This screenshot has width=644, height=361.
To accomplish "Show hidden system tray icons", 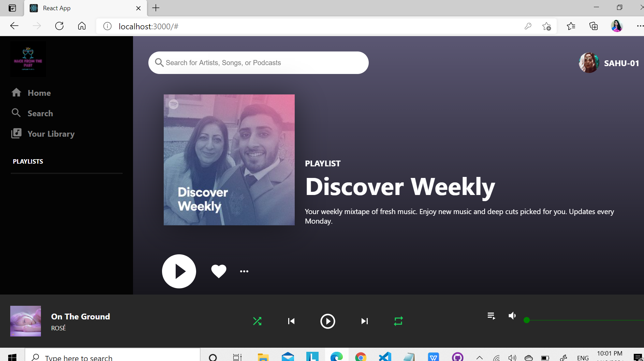I will [480, 358].
